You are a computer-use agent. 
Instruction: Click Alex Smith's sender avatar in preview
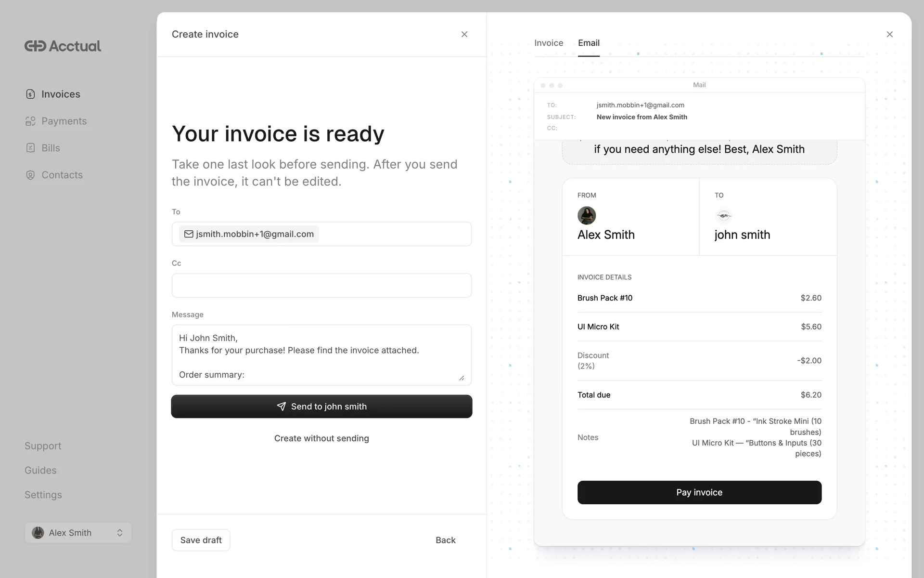586,215
